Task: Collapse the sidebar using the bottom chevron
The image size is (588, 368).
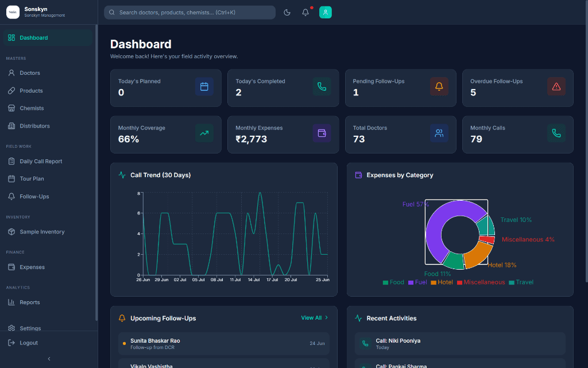Action: [x=49, y=359]
